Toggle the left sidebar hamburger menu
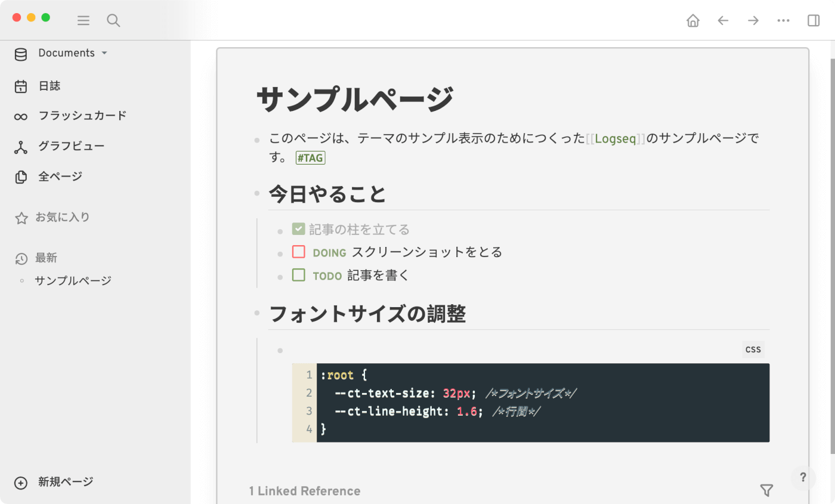This screenshot has height=504, width=835. point(83,20)
